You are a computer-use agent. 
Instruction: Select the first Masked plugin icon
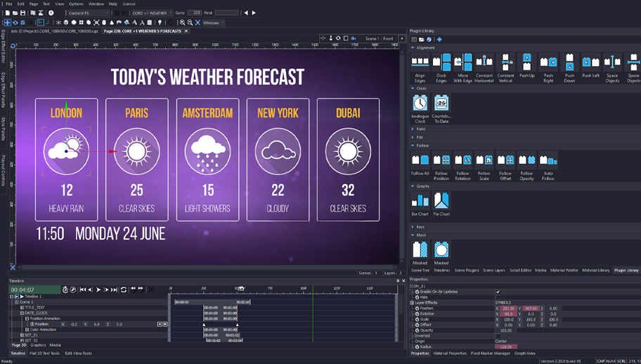[420, 249]
